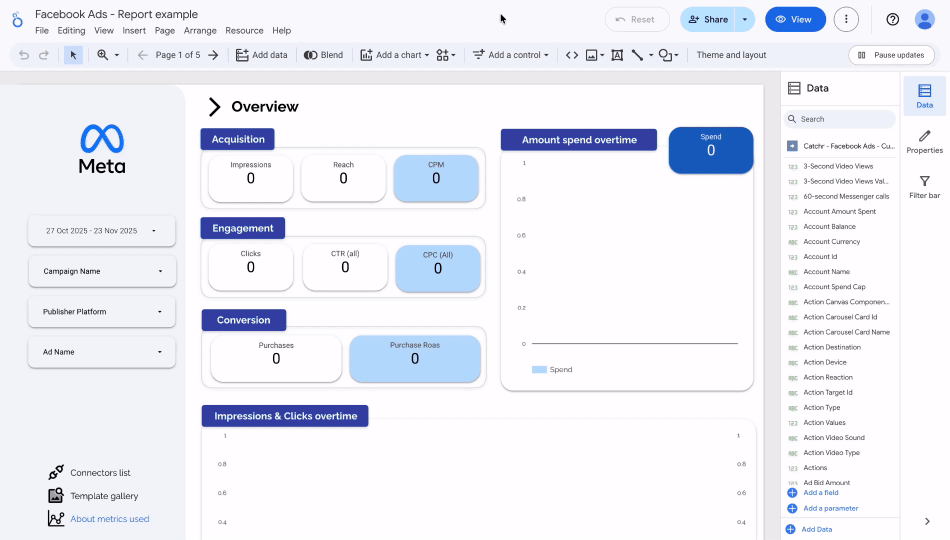Viewport: 950px width, 540px height.
Task: Click the zoom magnifier icon
Action: (102, 55)
